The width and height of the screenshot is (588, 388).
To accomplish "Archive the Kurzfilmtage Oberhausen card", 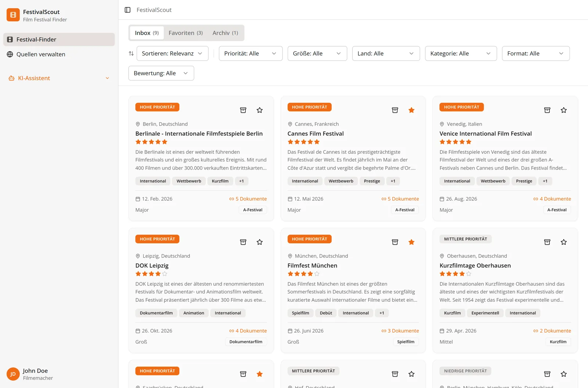I will tap(547, 242).
